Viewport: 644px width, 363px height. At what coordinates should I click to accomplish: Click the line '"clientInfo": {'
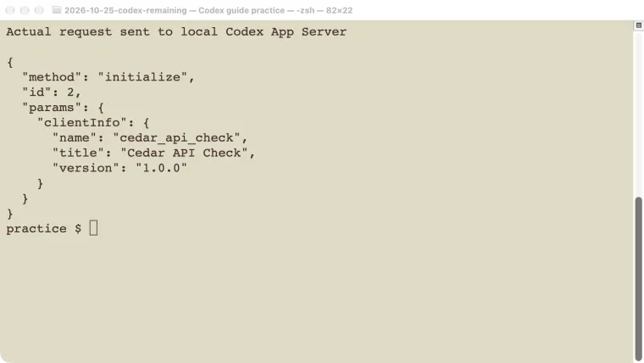[x=93, y=122]
